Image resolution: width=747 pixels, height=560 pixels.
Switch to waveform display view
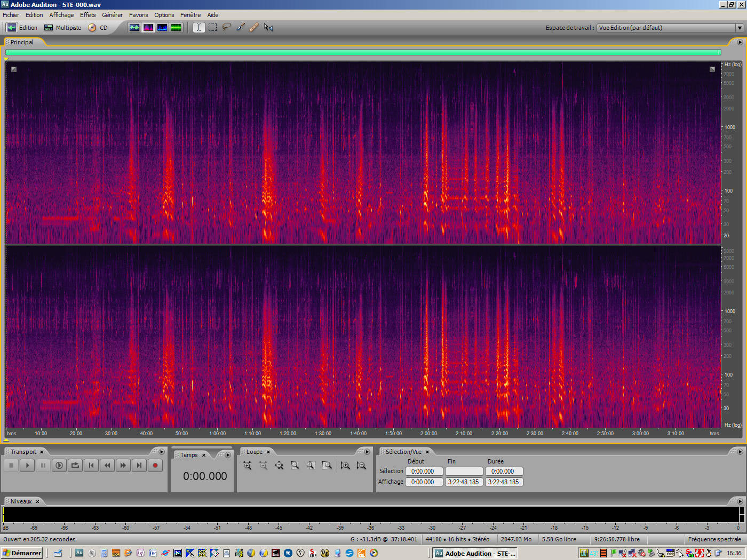tap(134, 27)
